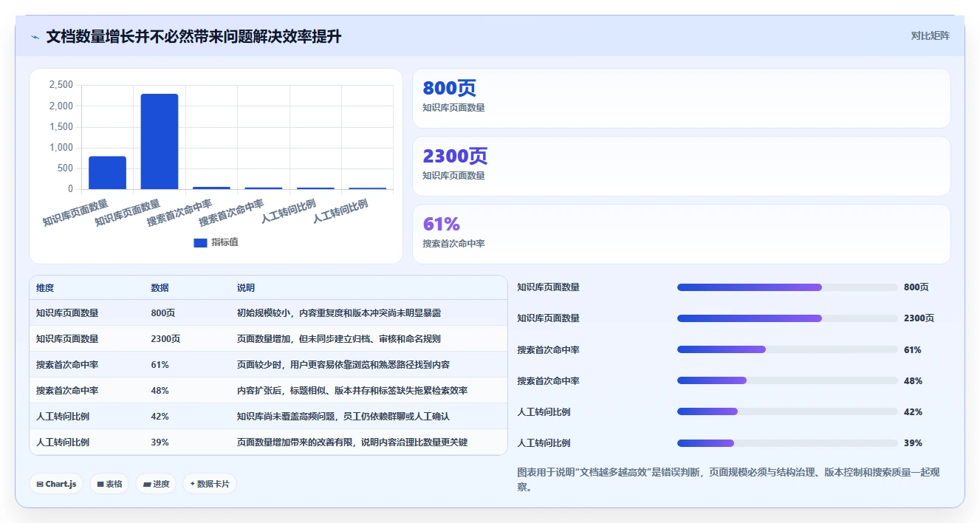Click the 48% cell in the table

pos(160,391)
